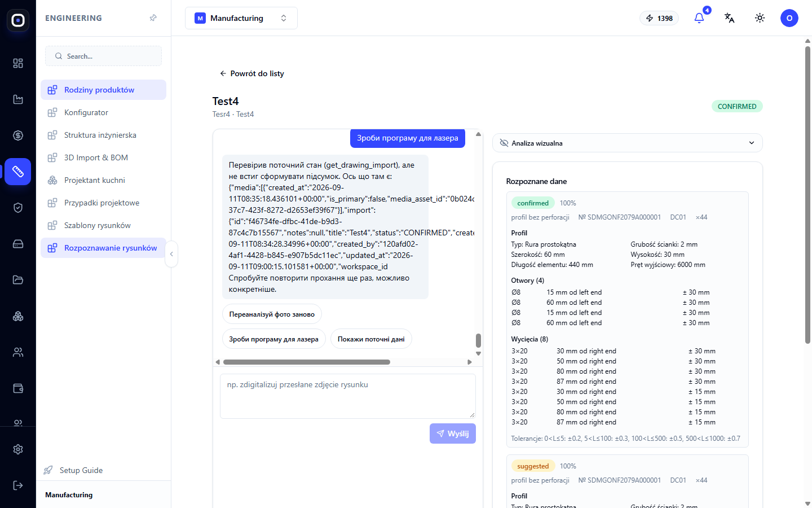812x508 pixels.
Task: Open the dollar finance icon in left rail
Action: 18,135
